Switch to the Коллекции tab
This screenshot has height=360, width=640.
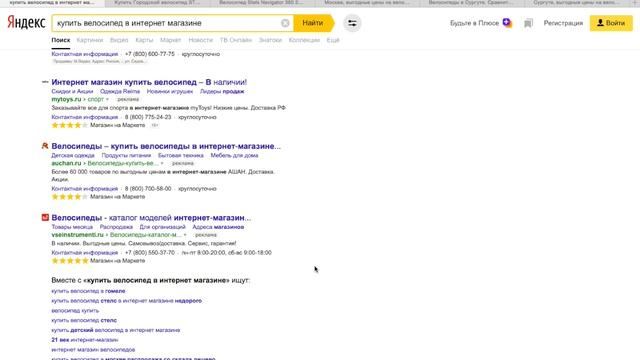point(304,40)
